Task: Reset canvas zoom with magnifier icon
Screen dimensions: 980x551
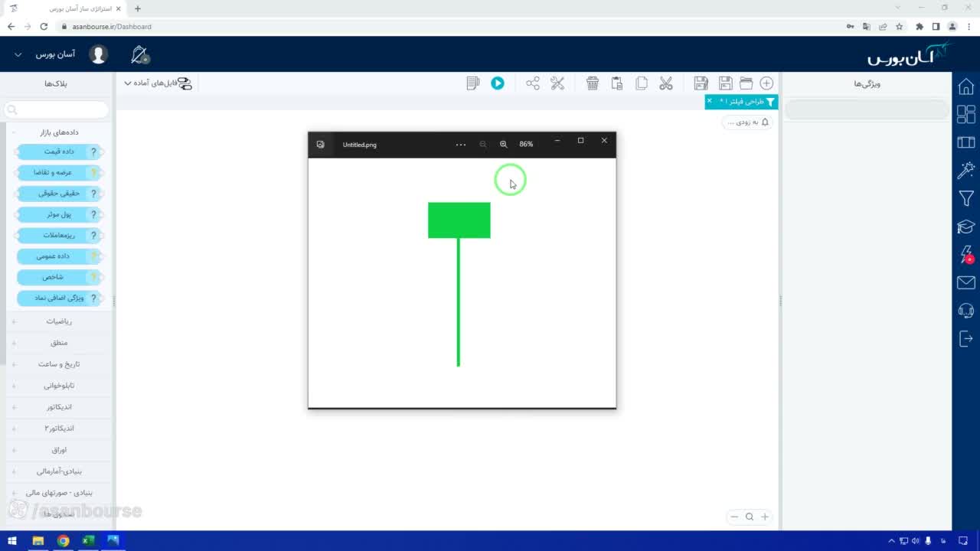Action: coord(750,517)
